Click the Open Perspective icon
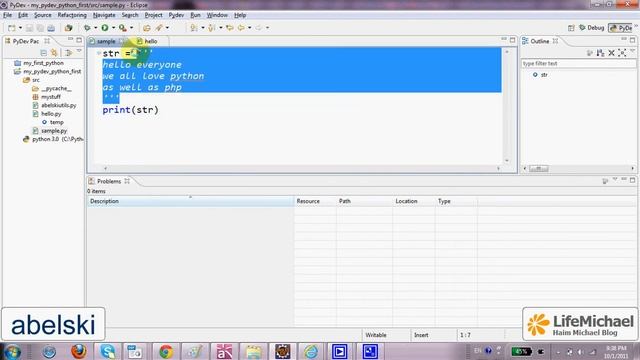This screenshot has width=640, height=360. tap(571, 28)
